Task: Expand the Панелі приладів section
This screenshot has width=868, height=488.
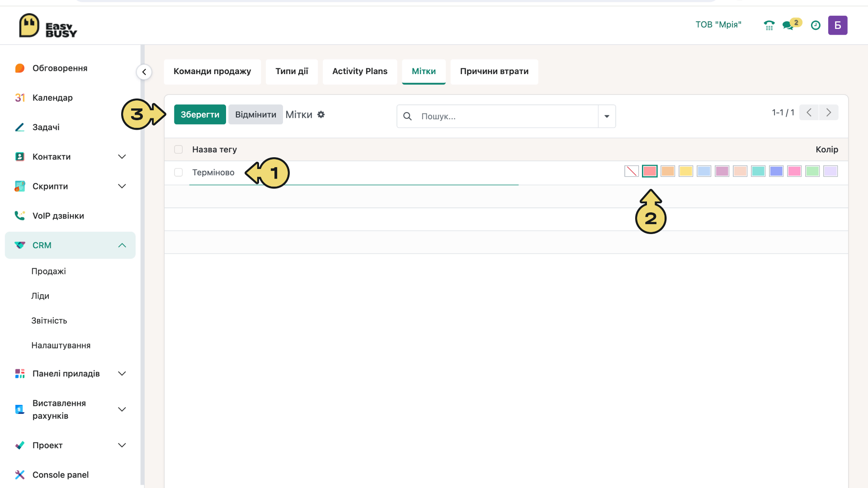Action: [x=122, y=374]
